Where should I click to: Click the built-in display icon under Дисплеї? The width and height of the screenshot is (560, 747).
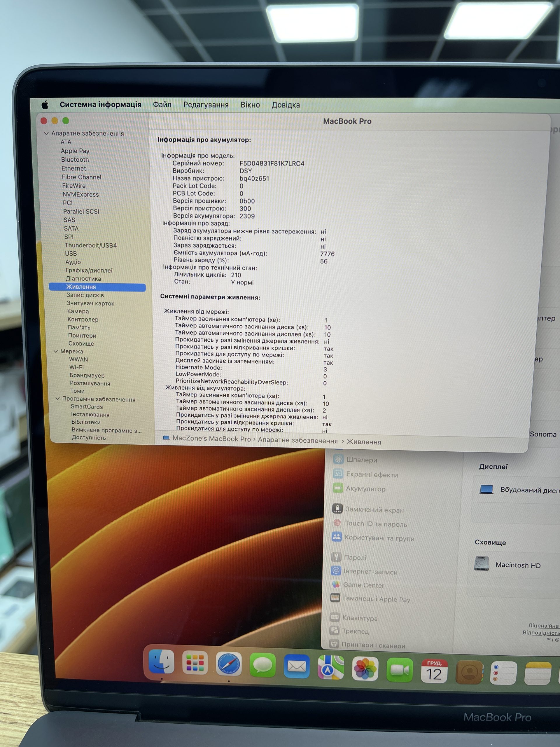(x=487, y=489)
